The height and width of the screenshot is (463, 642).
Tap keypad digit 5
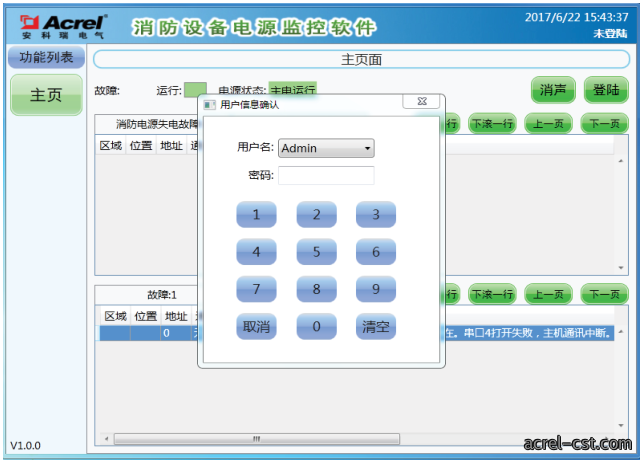316,252
